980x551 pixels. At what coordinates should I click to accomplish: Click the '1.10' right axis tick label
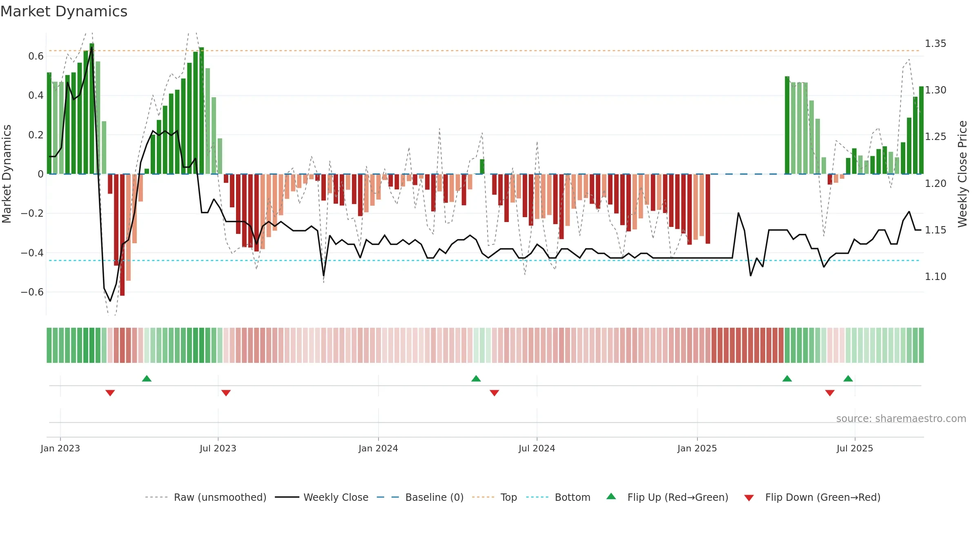click(935, 277)
